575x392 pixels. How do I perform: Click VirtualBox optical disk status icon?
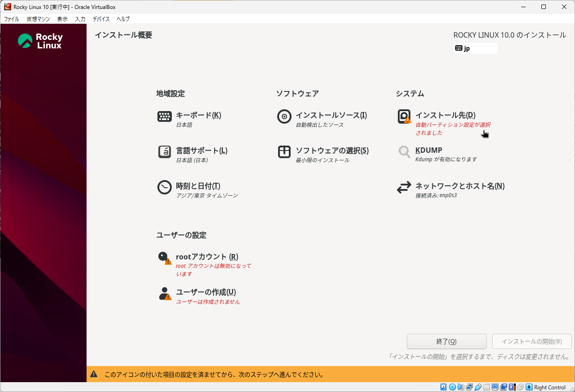[x=452, y=387]
